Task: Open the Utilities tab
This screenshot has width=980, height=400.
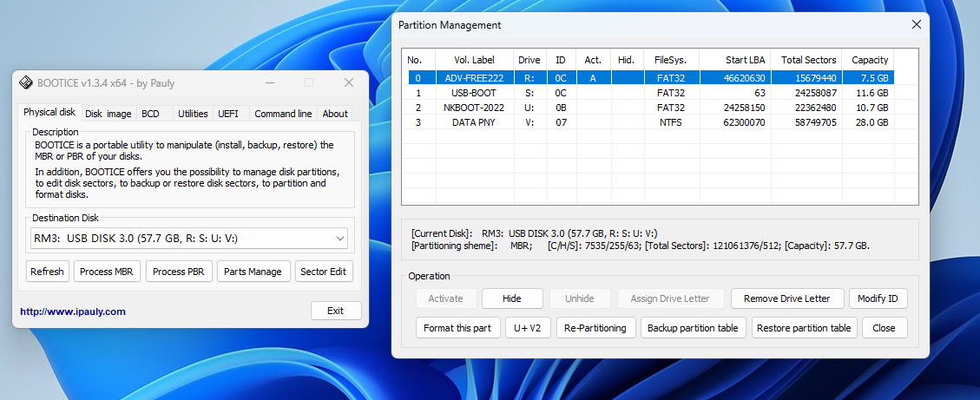Action: [x=193, y=114]
